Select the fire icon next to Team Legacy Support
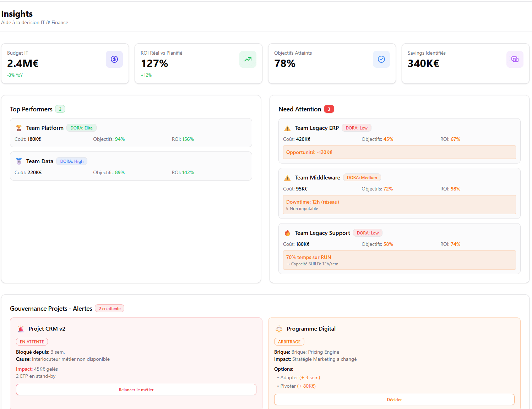 pos(287,233)
